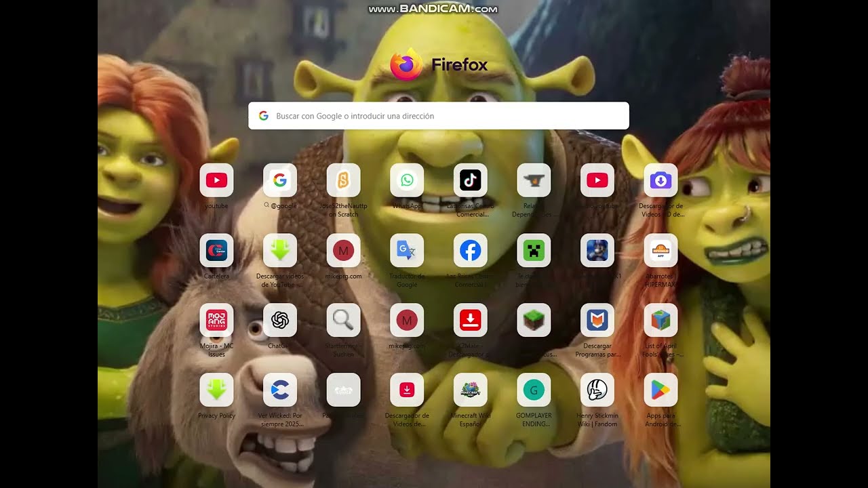
Task: Open the purple camera Descargador de Videos tile
Action: click(660, 180)
